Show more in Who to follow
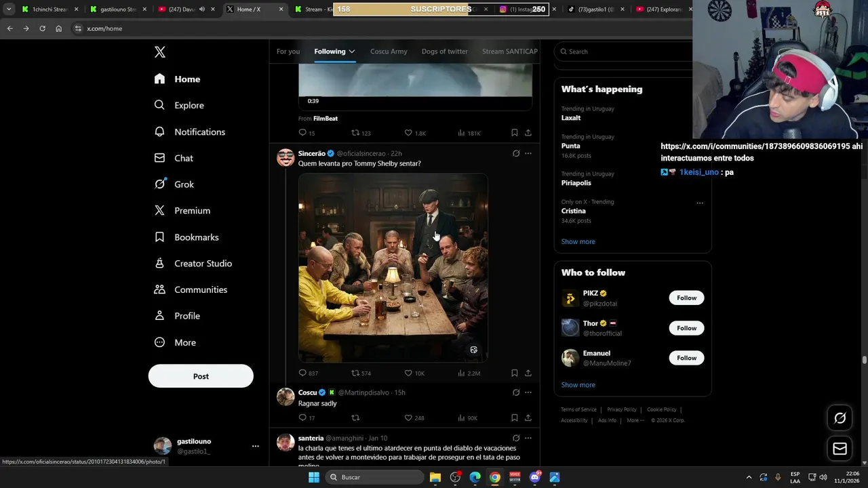The width and height of the screenshot is (868, 488). tap(578, 385)
